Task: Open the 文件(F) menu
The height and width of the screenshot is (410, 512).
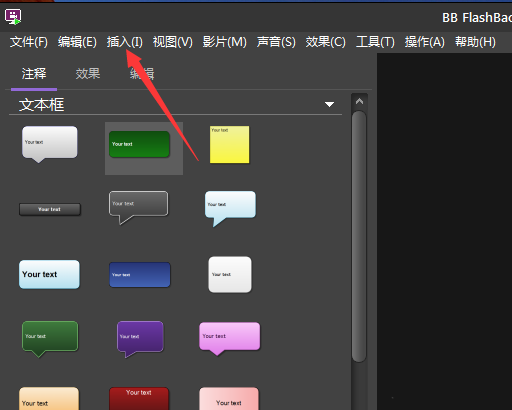Action: point(29,42)
